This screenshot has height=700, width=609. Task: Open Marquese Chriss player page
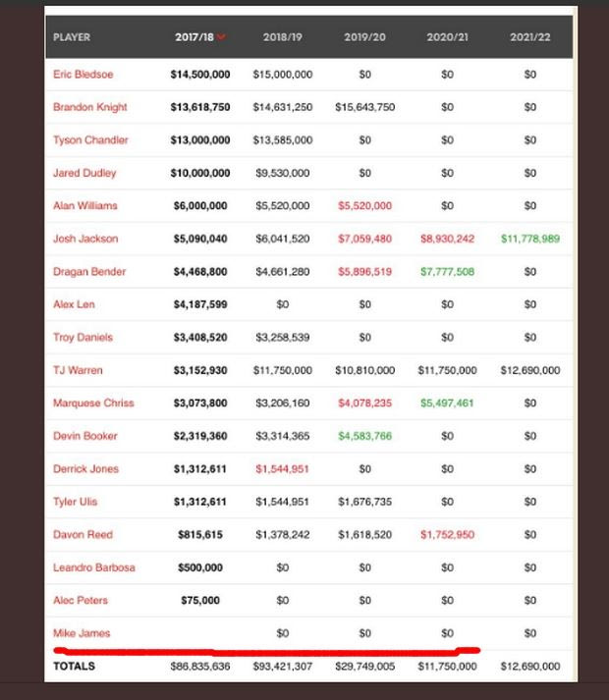pos(93,403)
